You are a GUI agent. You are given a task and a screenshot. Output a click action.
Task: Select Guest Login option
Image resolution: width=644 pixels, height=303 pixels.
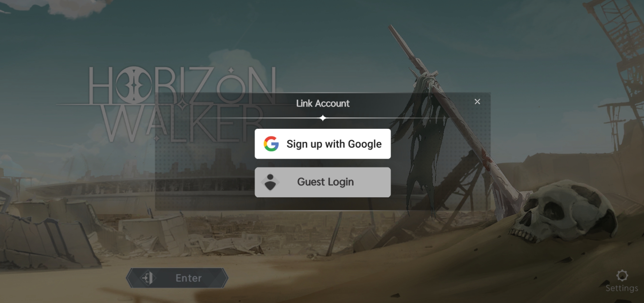[323, 182]
